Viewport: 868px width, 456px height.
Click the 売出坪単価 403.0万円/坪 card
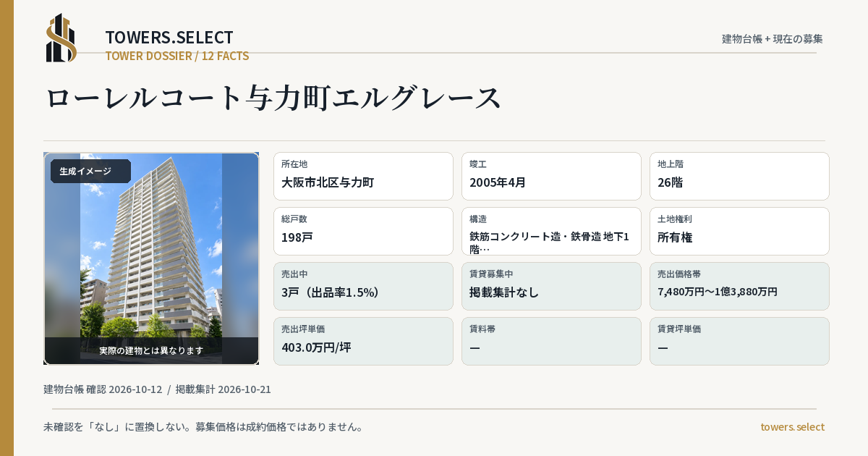point(363,341)
